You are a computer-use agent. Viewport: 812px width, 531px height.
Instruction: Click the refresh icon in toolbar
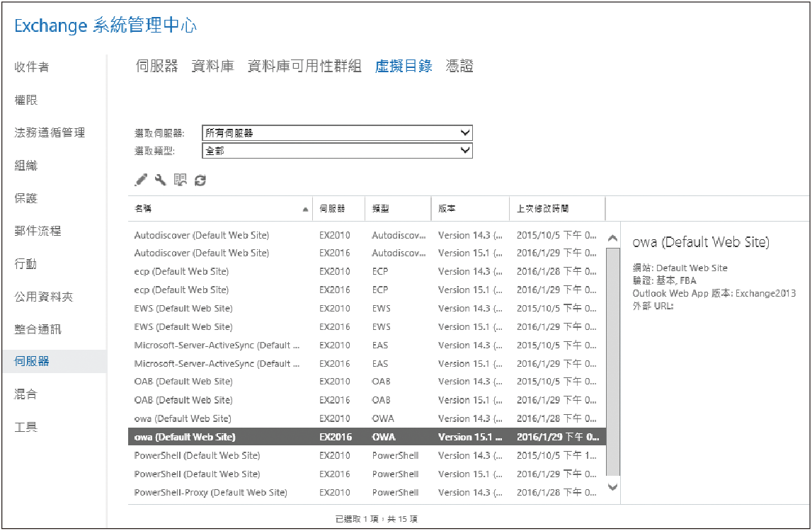[x=200, y=181]
